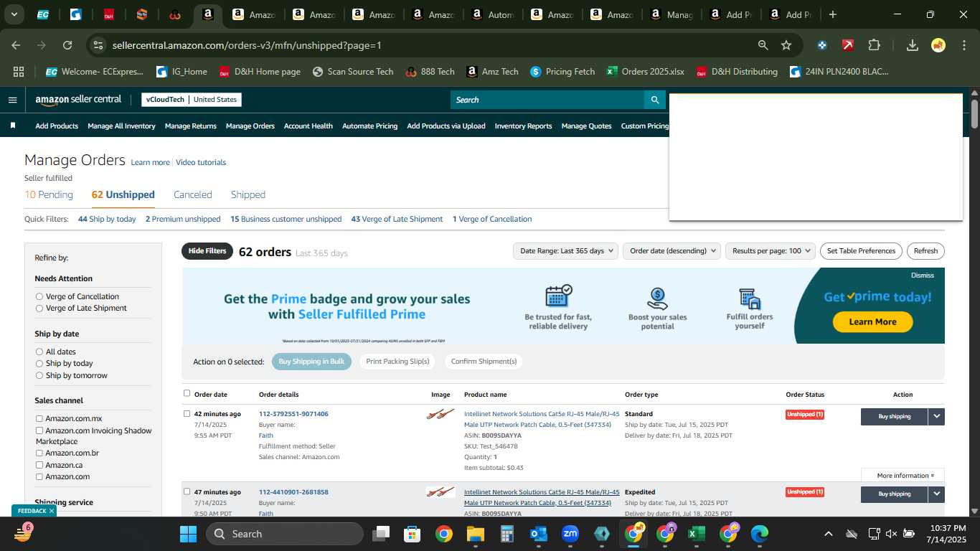This screenshot has height=551, width=980.
Task: Open Microsoft Edge from the taskbar
Action: tap(759, 534)
